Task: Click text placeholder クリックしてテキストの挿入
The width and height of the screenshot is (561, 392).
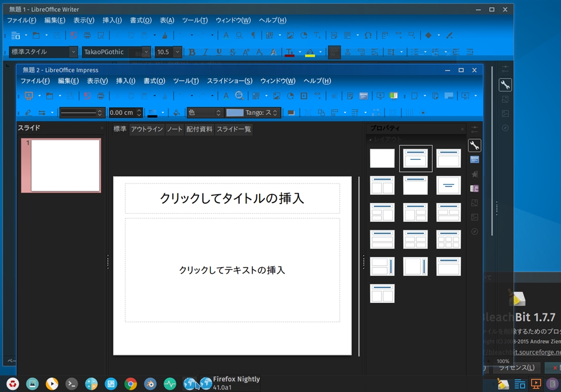Action: point(232,270)
